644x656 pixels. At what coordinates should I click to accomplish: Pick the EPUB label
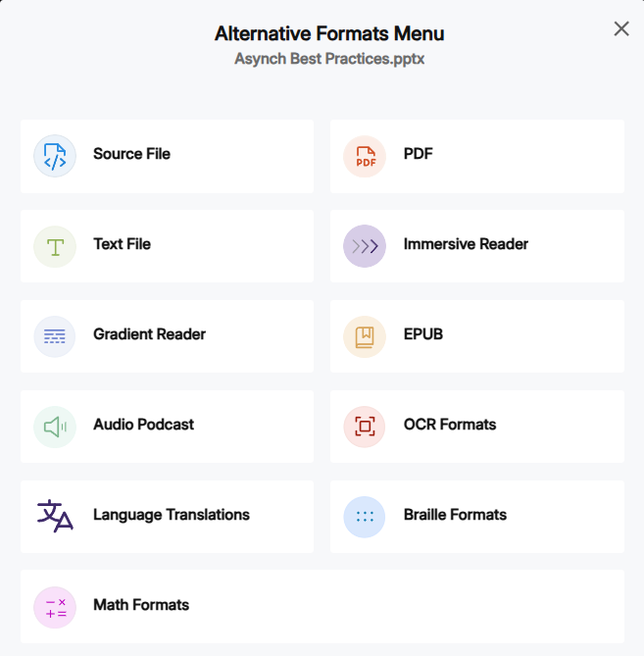[423, 334]
